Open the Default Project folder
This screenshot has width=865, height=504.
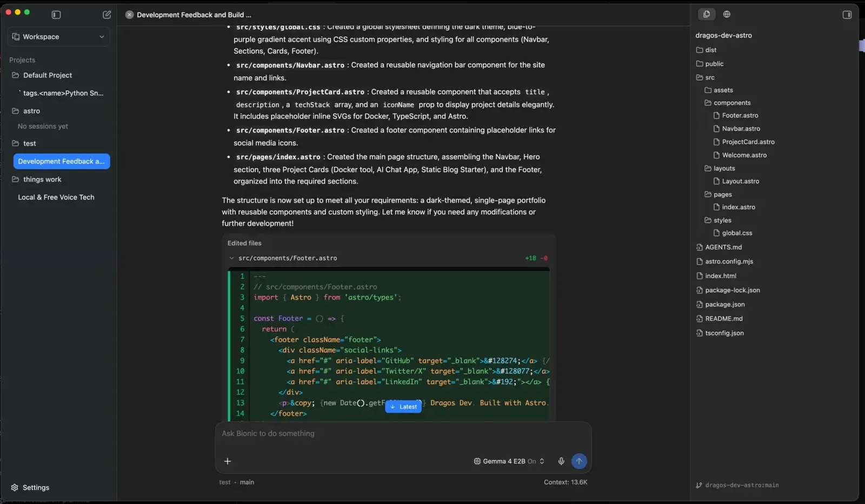tap(48, 75)
